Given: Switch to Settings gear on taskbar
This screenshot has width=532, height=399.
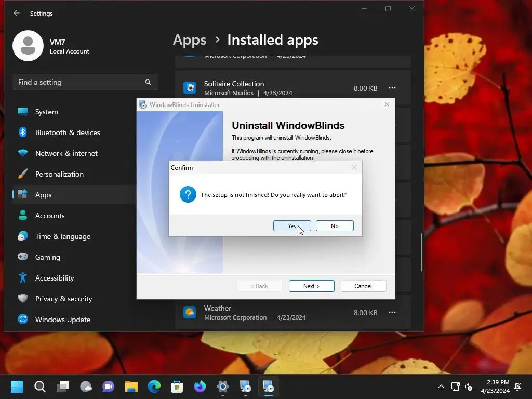Looking at the screenshot, I should [222, 387].
